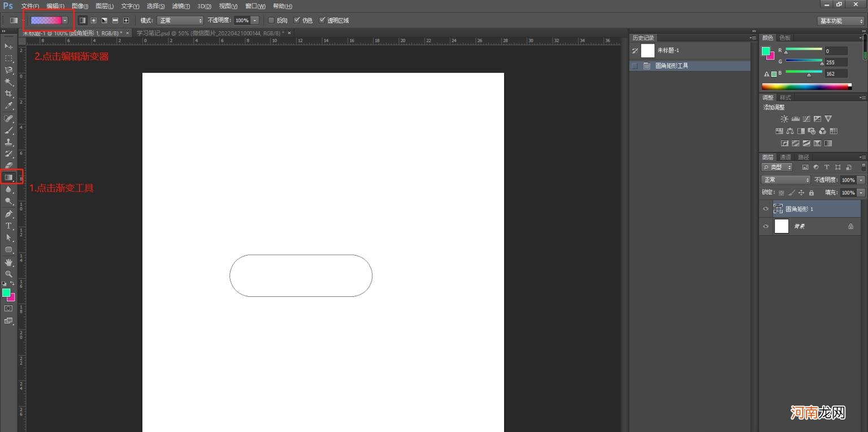Select the Pen tool
Viewport: 868px width, 432px height.
(8, 214)
